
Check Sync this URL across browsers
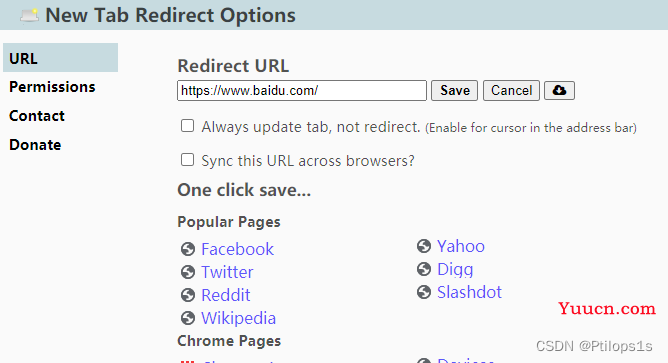187,160
